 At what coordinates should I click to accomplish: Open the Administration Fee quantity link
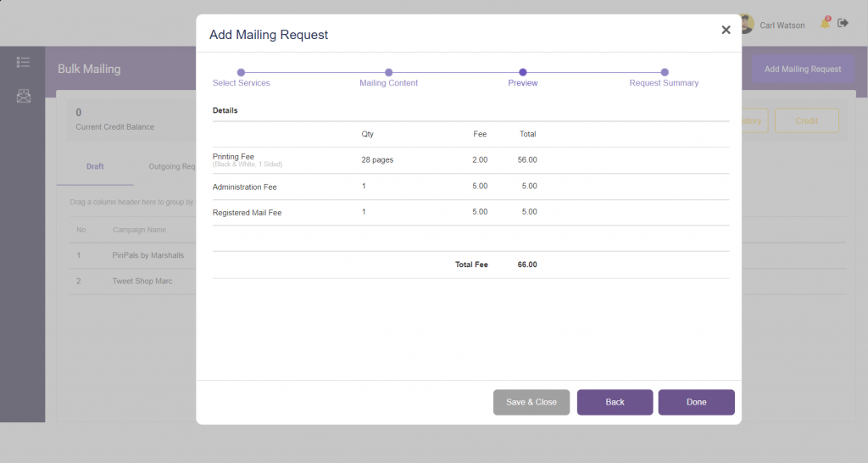tap(364, 186)
